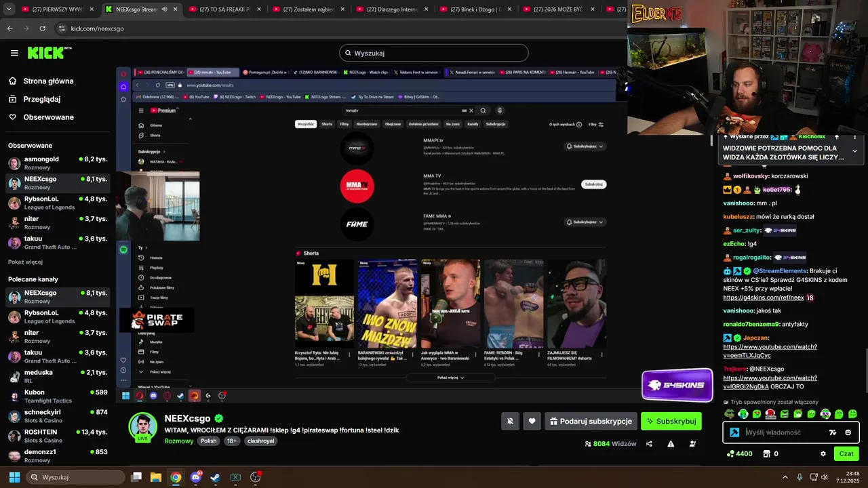Open g4skins.com/ref/neex link in chat
This screenshot has height=488, width=868.
point(764,298)
